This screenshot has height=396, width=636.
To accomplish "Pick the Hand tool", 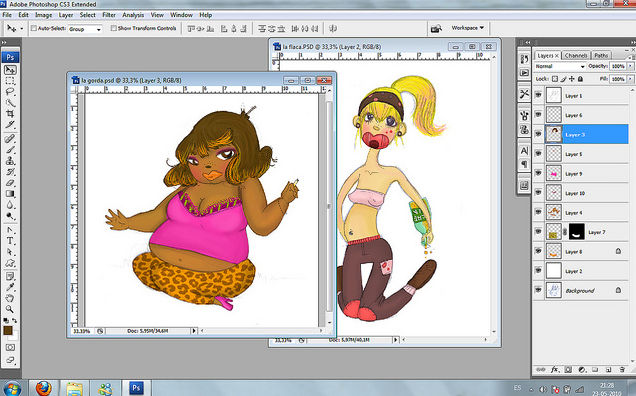I will (x=10, y=298).
